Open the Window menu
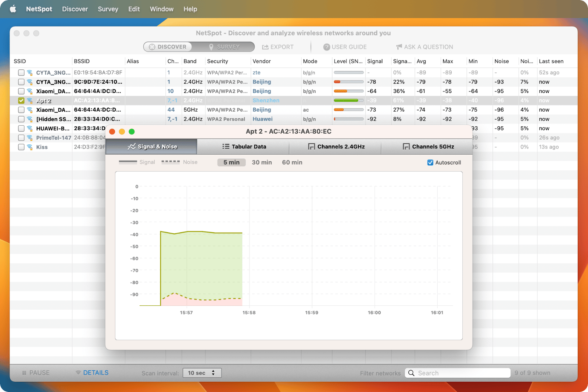 (162, 9)
